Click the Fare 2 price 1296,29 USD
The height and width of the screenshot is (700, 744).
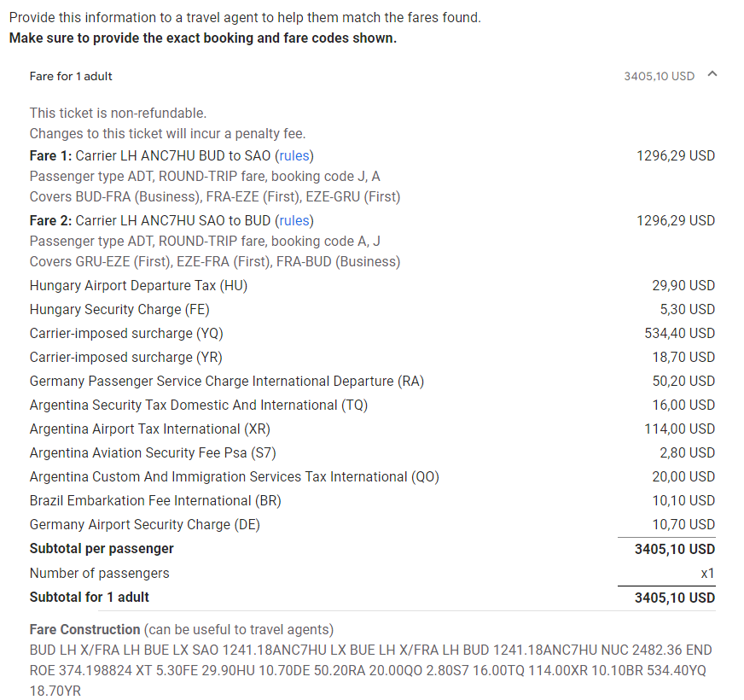click(676, 221)
